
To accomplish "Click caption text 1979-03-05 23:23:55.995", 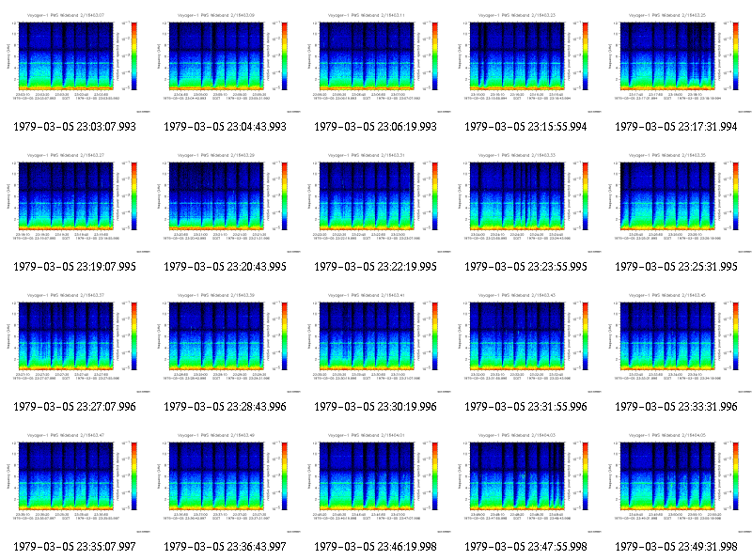I will click(525, 267).
